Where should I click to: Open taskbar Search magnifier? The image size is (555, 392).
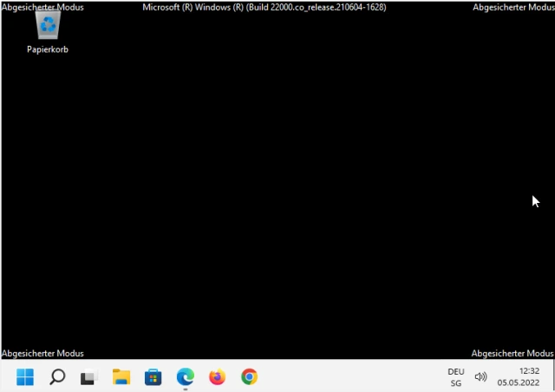pyautogui.click(x=57, y=377)
